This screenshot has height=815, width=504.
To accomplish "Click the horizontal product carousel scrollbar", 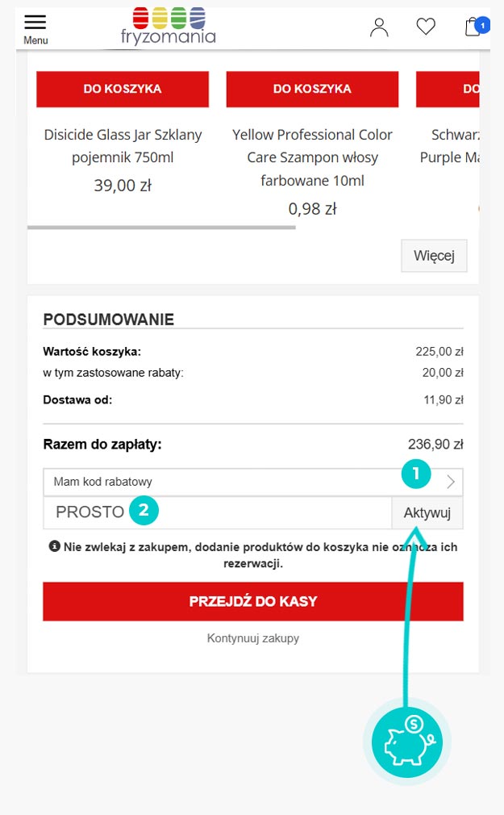I will point(161,228).
